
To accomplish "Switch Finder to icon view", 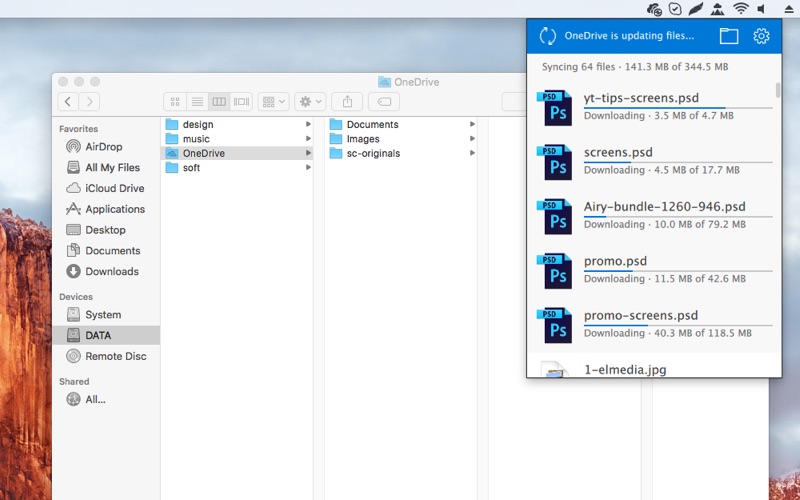I will tap(175, 102).
